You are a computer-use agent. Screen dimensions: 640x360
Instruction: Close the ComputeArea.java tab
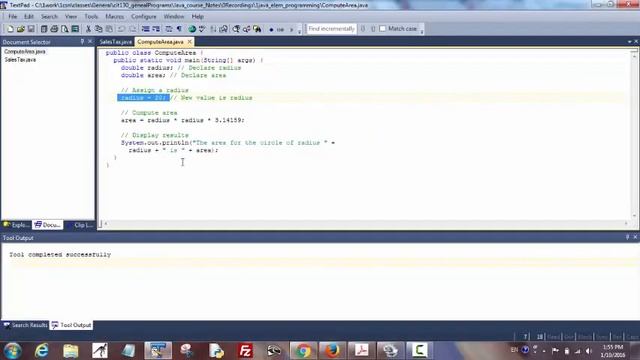[189, 42]
